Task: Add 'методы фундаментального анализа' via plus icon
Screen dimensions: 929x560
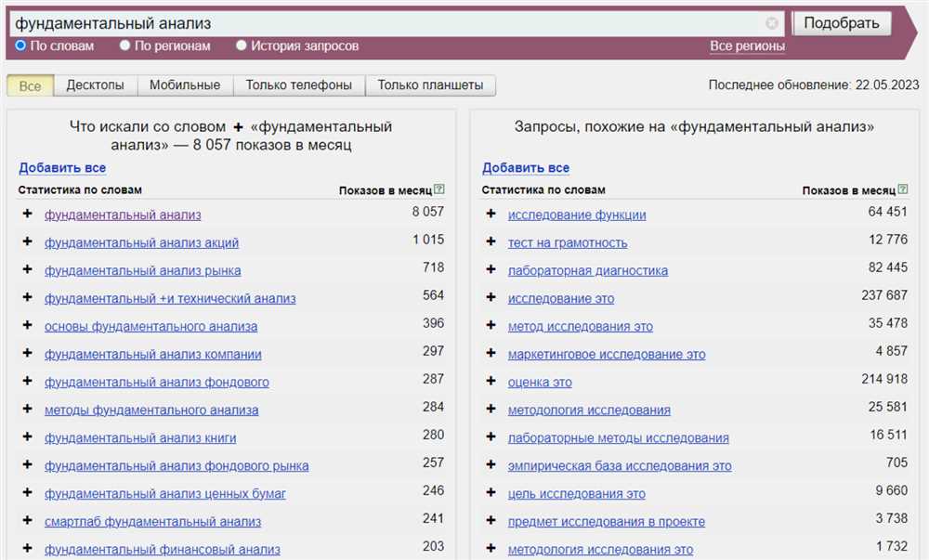Action: (27, 409)
